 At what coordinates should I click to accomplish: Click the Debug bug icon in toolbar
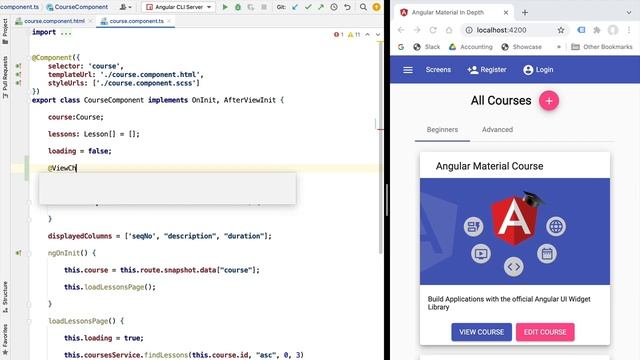pos(238,7)
